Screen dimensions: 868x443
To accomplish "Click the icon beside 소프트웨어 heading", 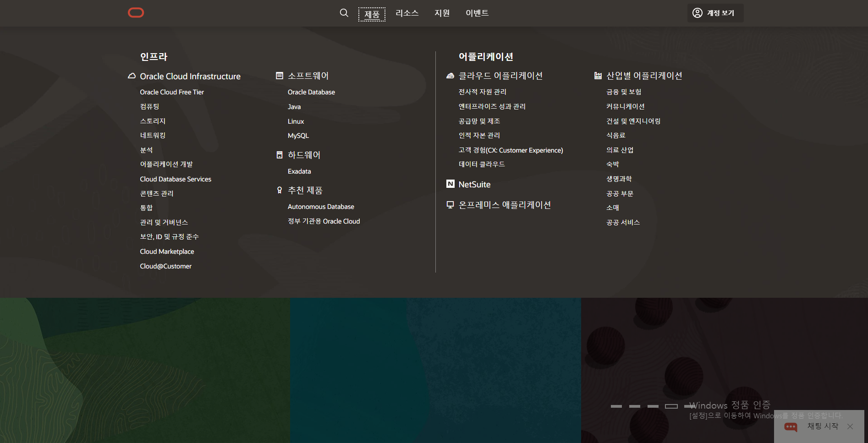I will click(280, 76).
